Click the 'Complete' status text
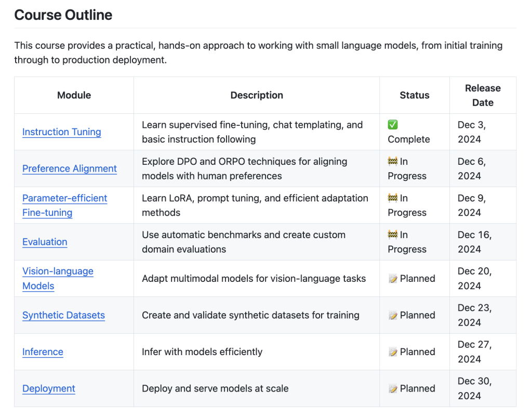 [409, 139]
